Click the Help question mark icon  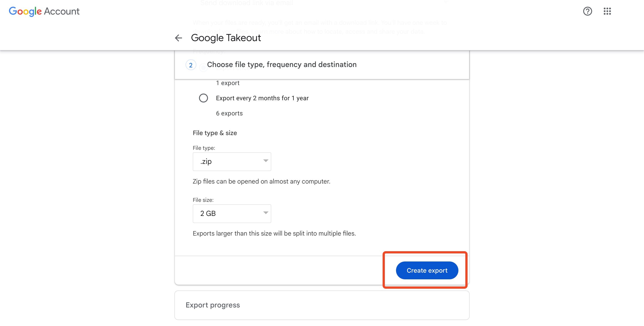click(x=588, y=11)
